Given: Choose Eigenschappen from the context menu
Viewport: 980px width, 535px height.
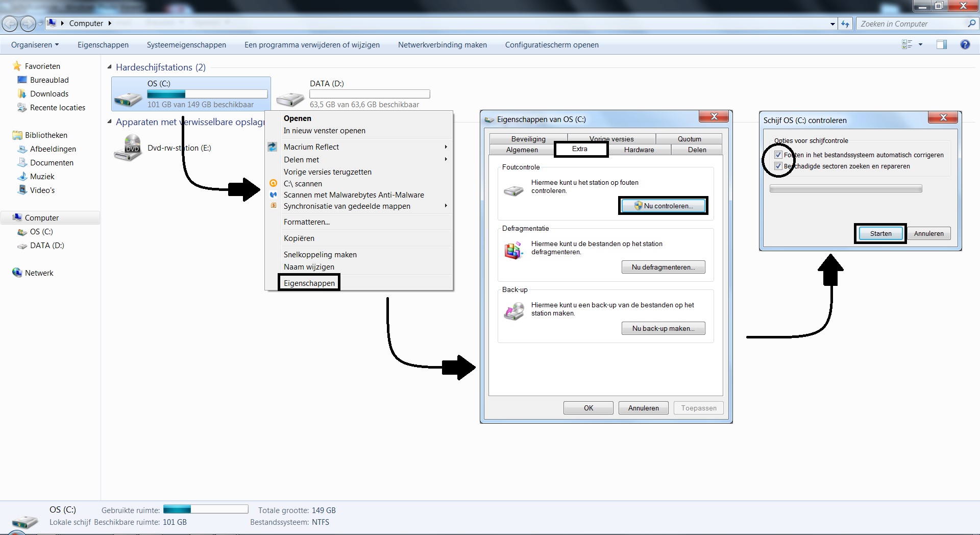Looking at the screenshot, I should pyautogui.click(x=308, y=282).
